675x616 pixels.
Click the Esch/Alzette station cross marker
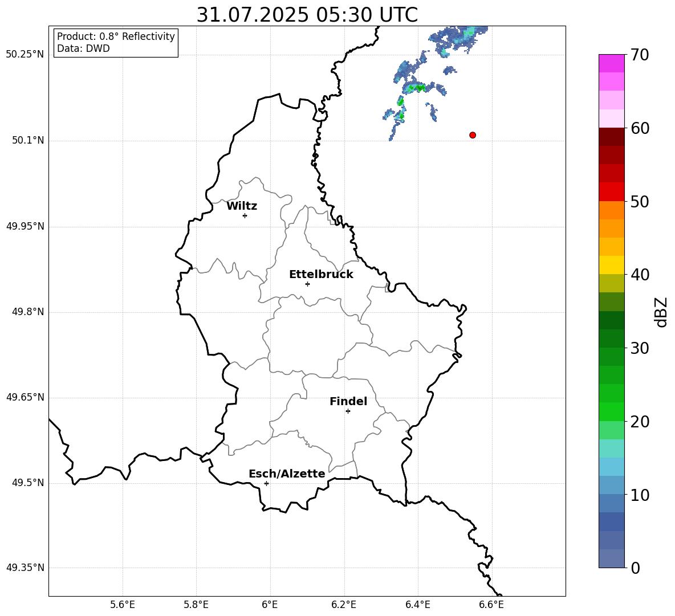pos(266,483)
